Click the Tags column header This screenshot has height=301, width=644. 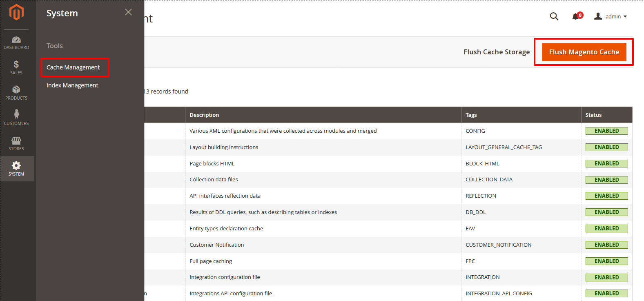471,115
